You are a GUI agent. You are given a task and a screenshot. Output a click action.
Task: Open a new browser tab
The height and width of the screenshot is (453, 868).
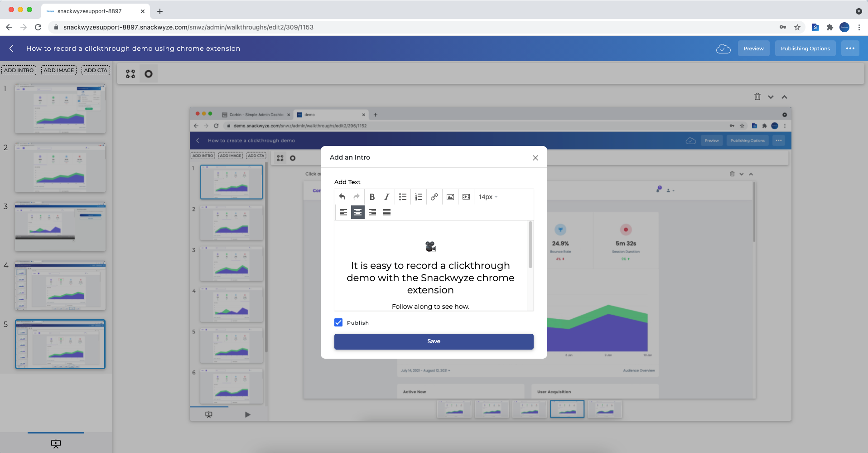pos(160,11)
